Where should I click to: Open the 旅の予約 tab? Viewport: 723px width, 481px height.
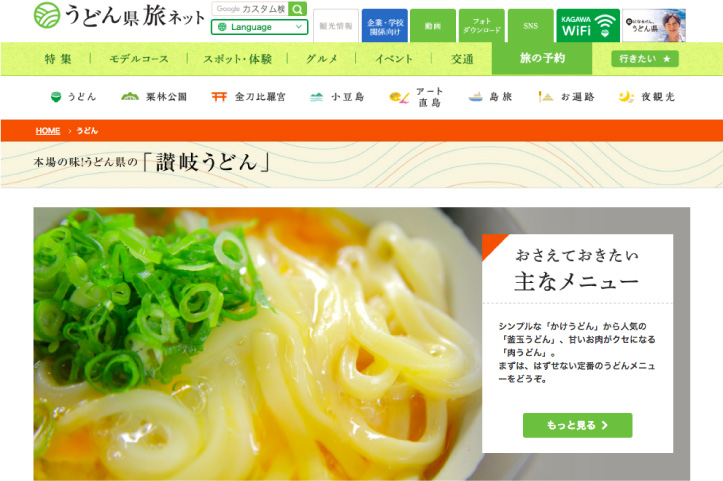tap(542, 59)
